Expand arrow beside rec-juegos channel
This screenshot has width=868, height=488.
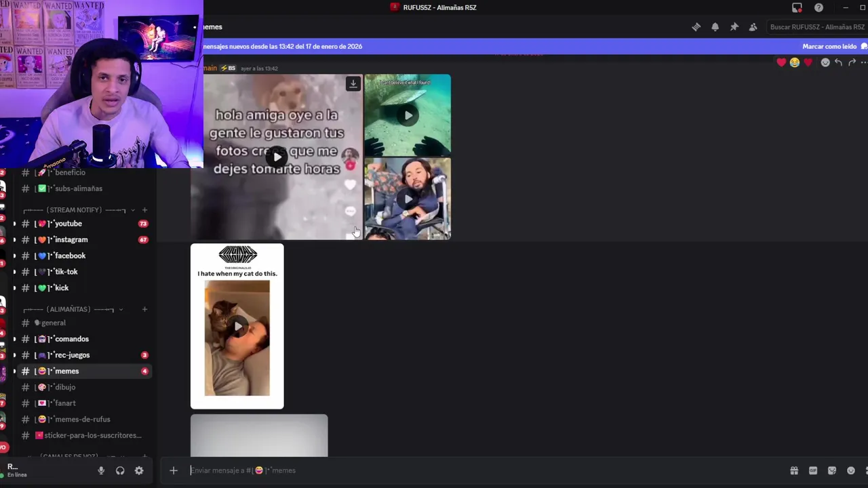[x=14, y=355]
